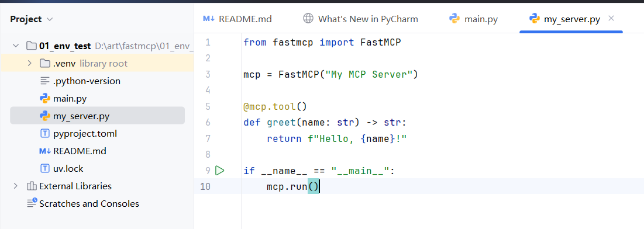Image resolution: width=644 pixels, height=229 pixels.
Task: Open the uv.lock file
Action: pyautogui.click(x=68, y=169)
